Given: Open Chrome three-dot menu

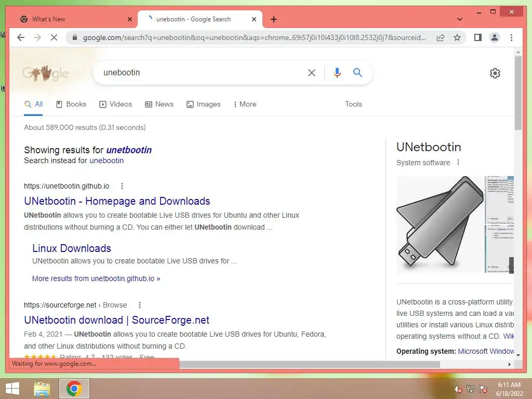Looking at the screenshot, I should tap(511, 37).
